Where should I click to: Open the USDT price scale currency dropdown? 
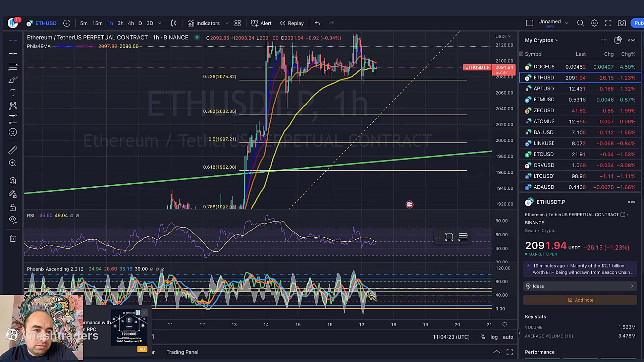[x=503, y=36]
